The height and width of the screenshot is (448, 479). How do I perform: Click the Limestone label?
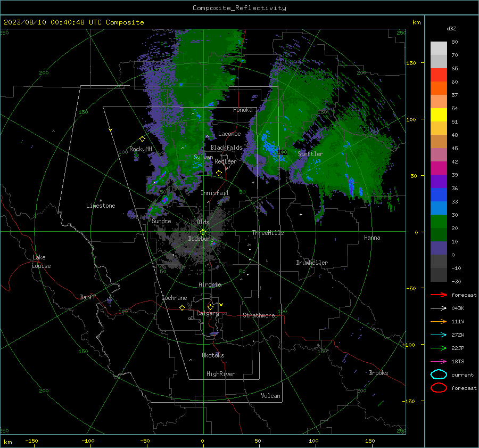[x=101, y=206]
